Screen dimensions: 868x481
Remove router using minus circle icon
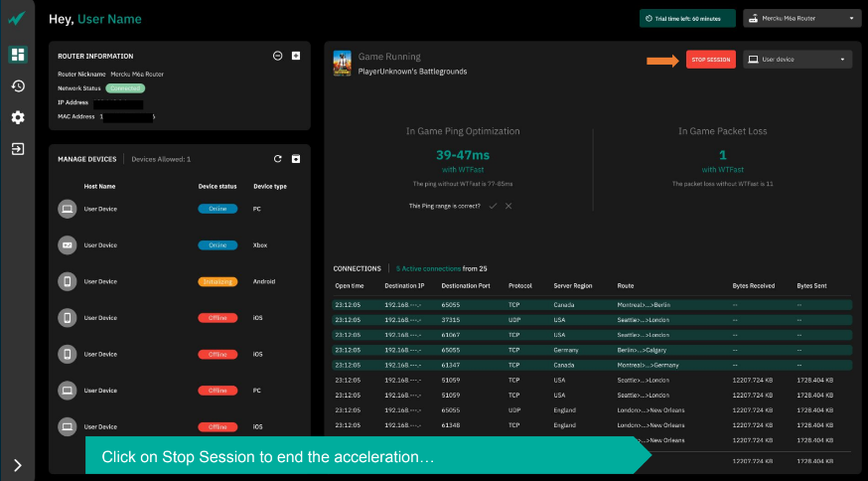pos(278,56)
